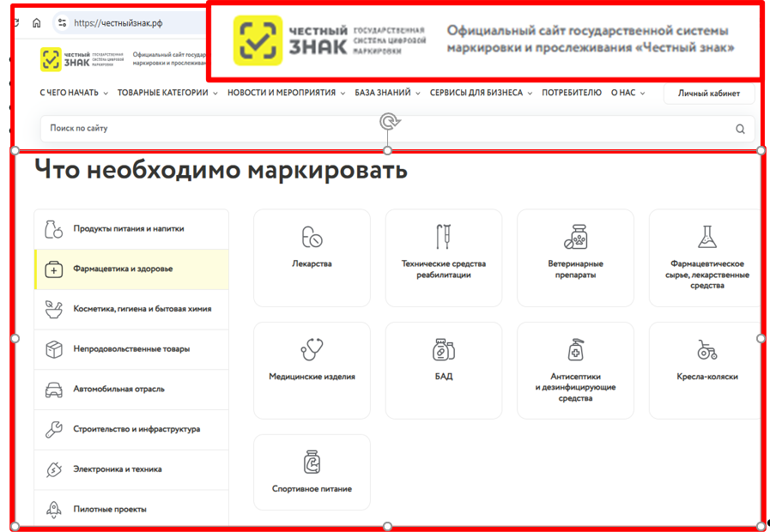Image resolution: width=770 pixels, height=532 pixels.
Task: Click the car icon in the sidebar
Action: pyautogui.click(x=53, y=390)
